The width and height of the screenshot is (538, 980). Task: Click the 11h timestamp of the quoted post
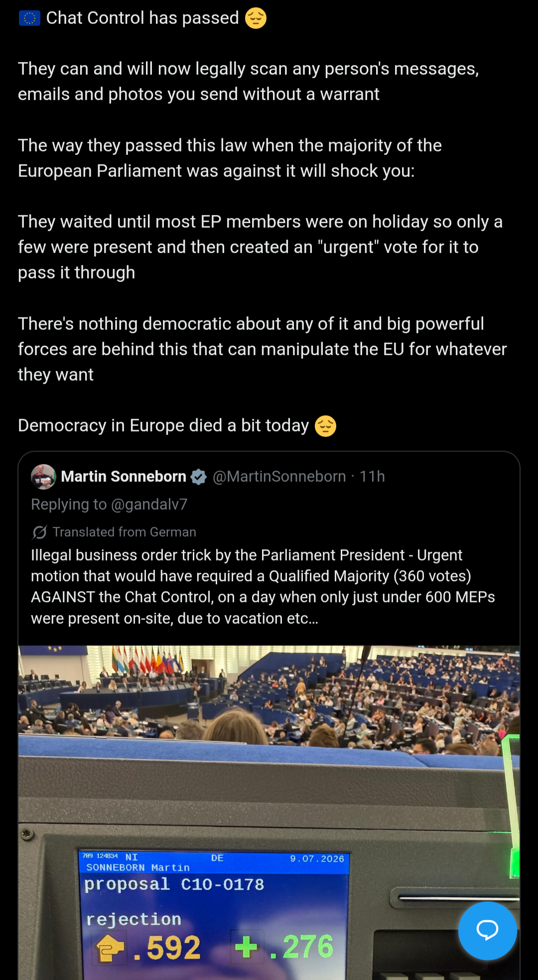[372, 476]
